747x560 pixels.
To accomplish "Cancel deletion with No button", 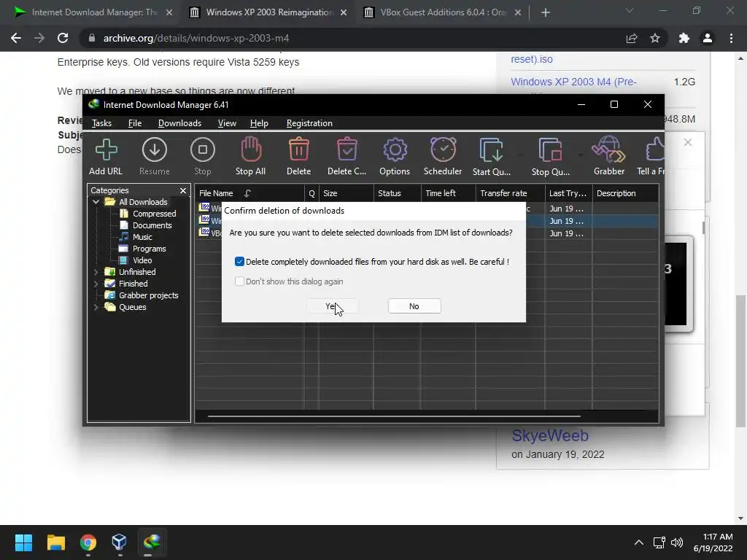I will click(414, 306).
